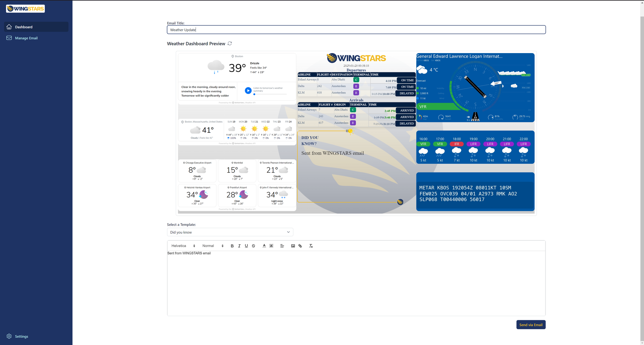Insert a hyperlink in the editor
Screen dimensions: 644x345
[300, 246]
